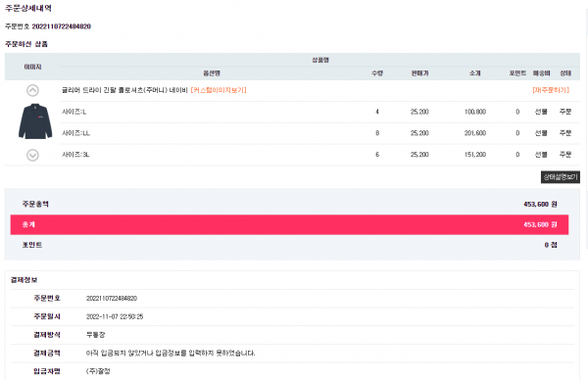Click the 재주문하기 reorder link
588x380 pixels.
pos(551,90)
